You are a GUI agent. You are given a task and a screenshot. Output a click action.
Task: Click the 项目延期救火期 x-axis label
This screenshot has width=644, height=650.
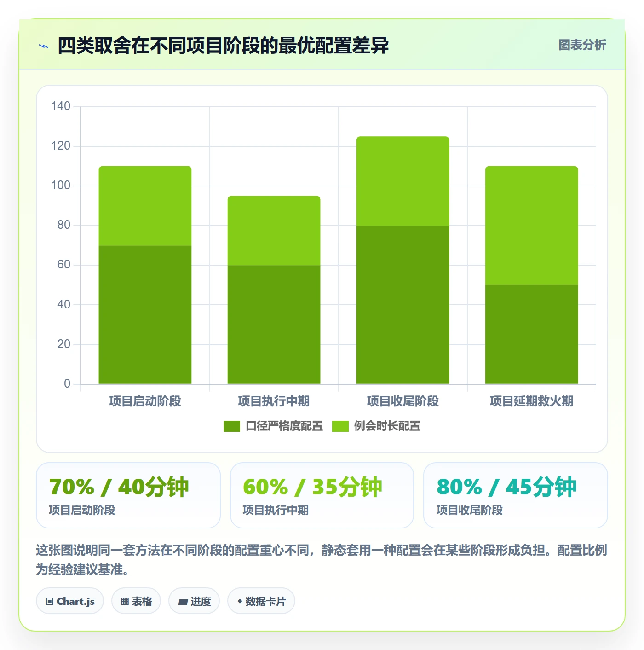(x=531, y=401)
